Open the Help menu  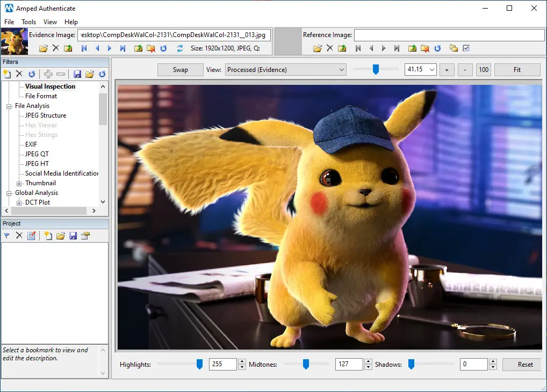tap(71, 22)
